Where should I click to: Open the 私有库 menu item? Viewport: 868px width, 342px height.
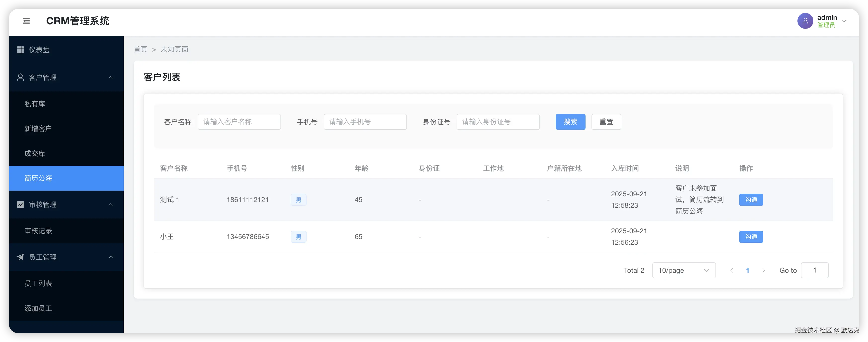[x=35, y=104]
